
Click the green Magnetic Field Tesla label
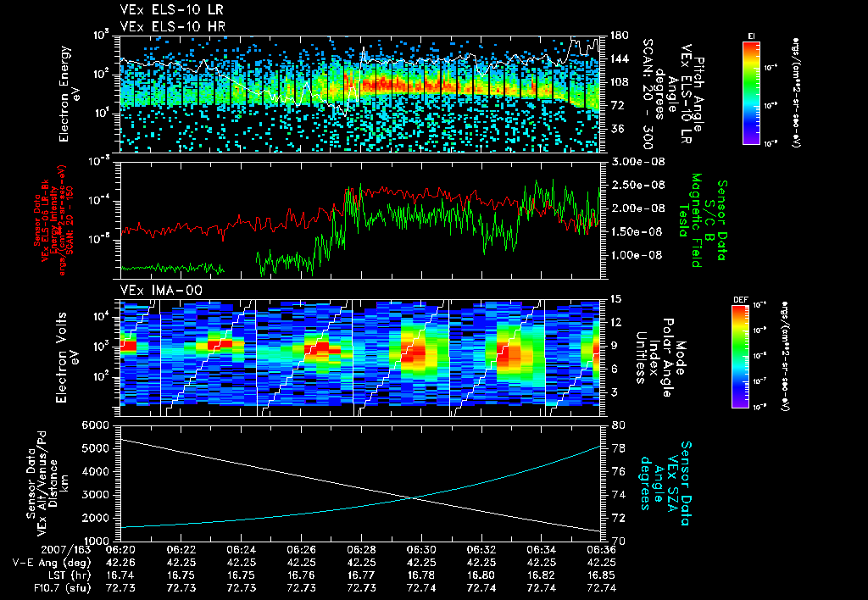[x=689, y=220]
